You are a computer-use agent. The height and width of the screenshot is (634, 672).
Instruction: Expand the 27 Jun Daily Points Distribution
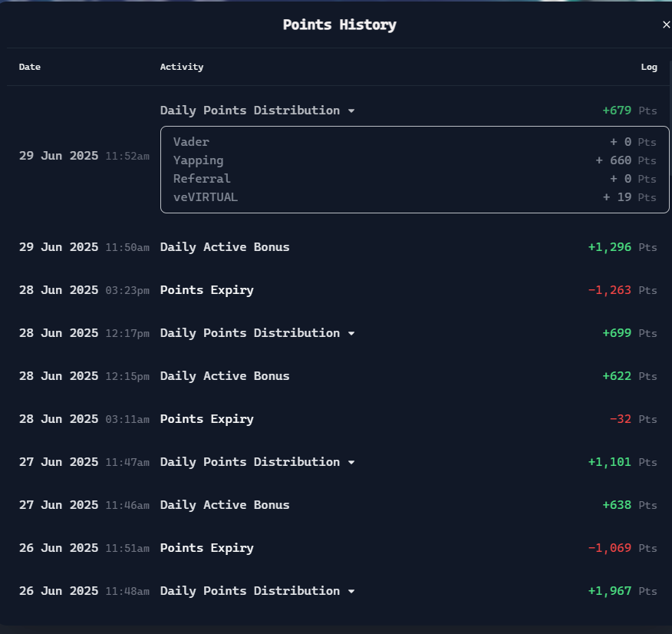point(351,462)
